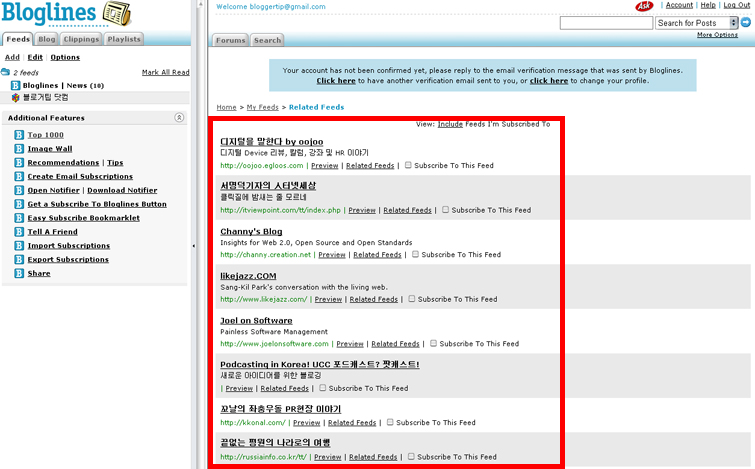
Task: Click the B icon beside Export Subscriptions
Action: [19, 259]
